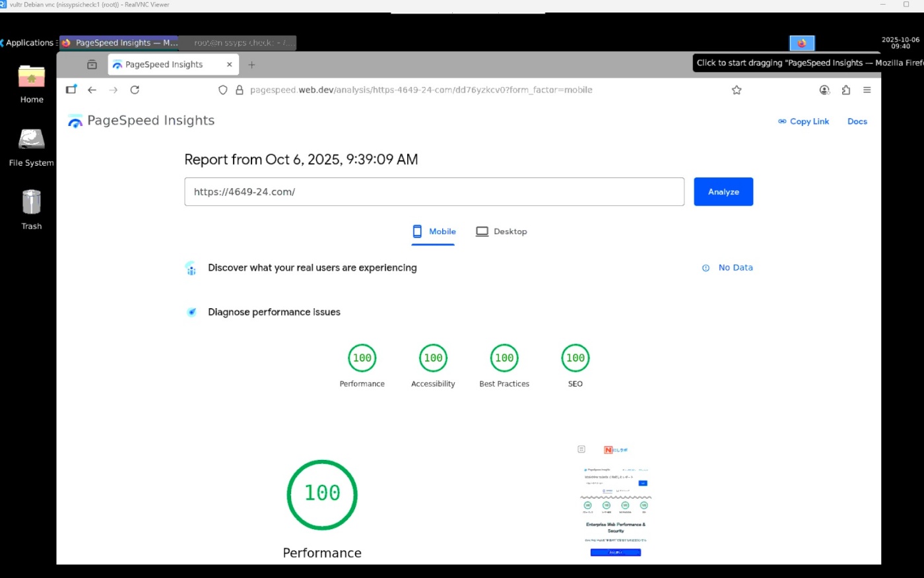The height and width of the screenshot is (578, 924).
Task: Reload the current page
Action: [135, 90]
